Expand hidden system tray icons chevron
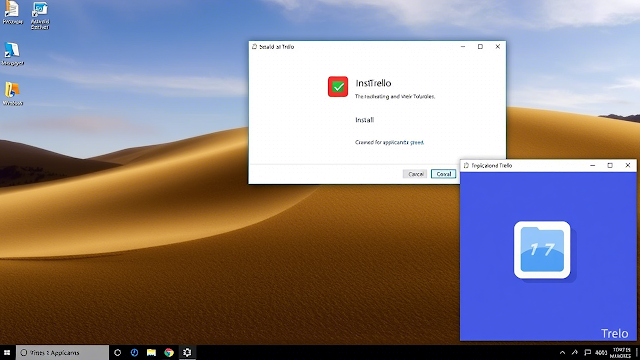The height and width of the screenshot is (360, 640). point(562,353)
